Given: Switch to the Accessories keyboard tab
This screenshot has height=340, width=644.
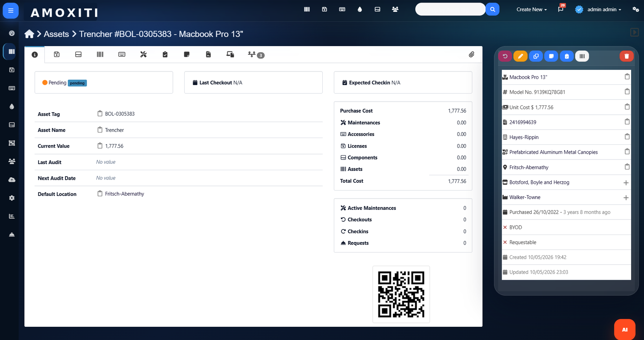Looking at the screenshot, I should point(122,54).
